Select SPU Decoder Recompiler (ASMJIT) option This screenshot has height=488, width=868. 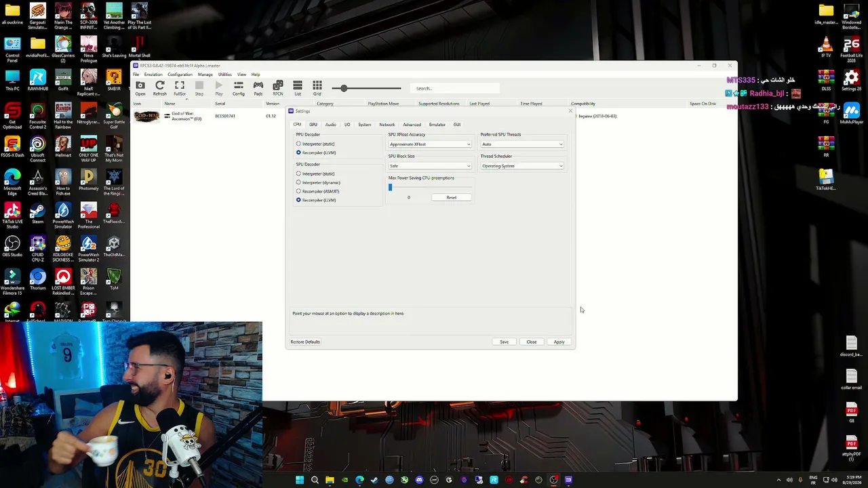pyautogui.click(x=318, y=191)
